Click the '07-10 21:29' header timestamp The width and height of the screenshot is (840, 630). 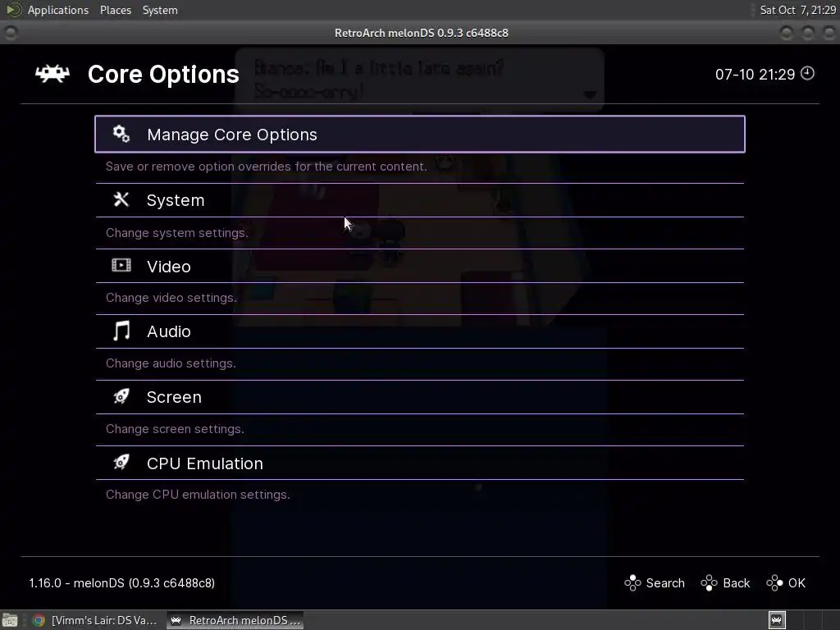755,75
